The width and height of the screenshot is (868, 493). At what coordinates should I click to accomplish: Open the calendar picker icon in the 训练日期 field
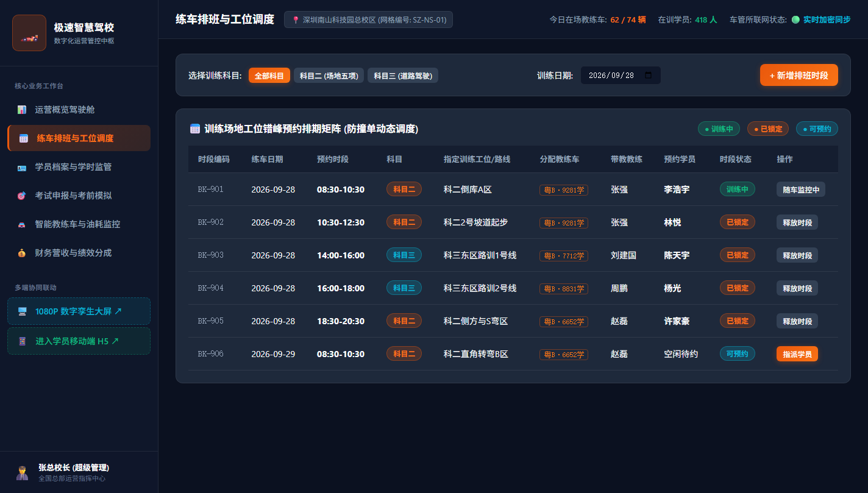pos(648,76)
